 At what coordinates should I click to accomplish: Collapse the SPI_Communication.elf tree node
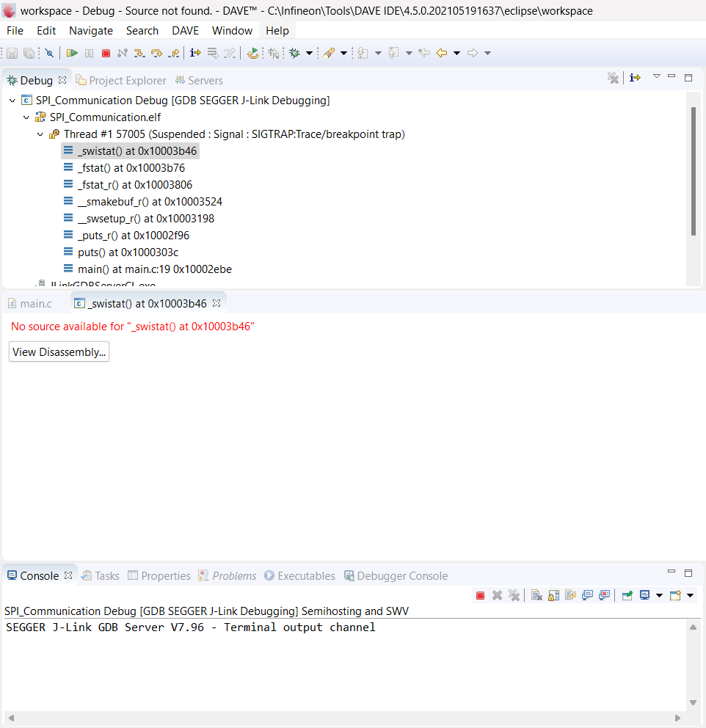26,117
